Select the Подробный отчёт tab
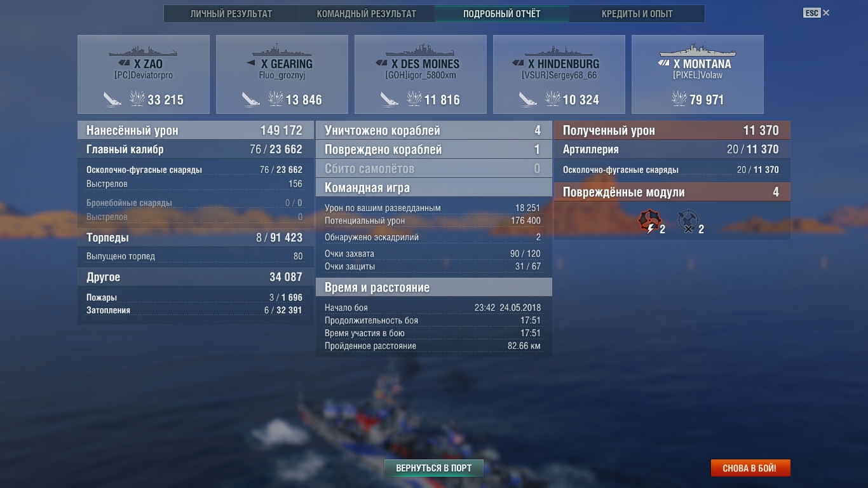868x488 pixels. tap(502, 13)
